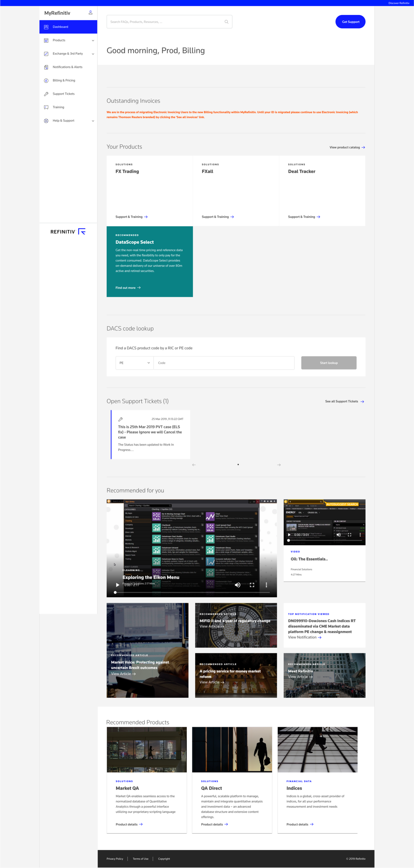Click the Get Support button

(x=350, y=22)
